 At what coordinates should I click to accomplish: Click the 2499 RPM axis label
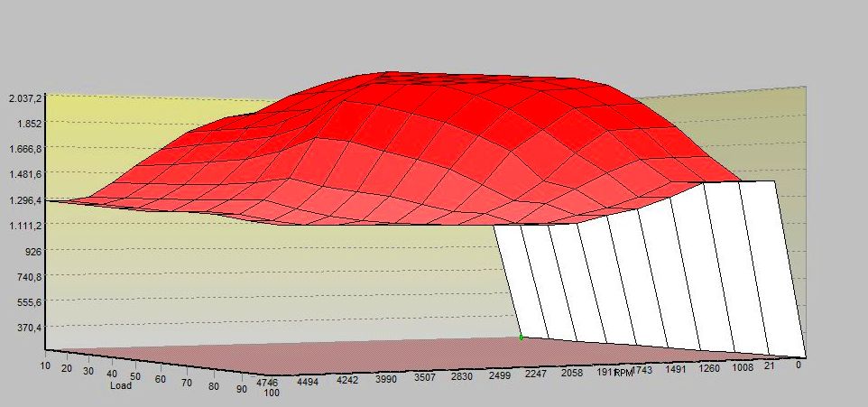[x=500, y=375]
